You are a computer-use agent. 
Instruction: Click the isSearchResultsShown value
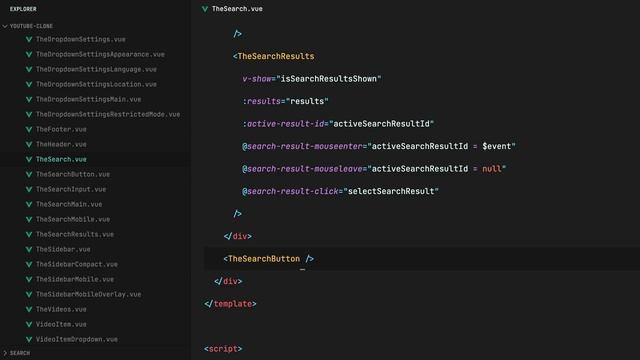[329, 79]
